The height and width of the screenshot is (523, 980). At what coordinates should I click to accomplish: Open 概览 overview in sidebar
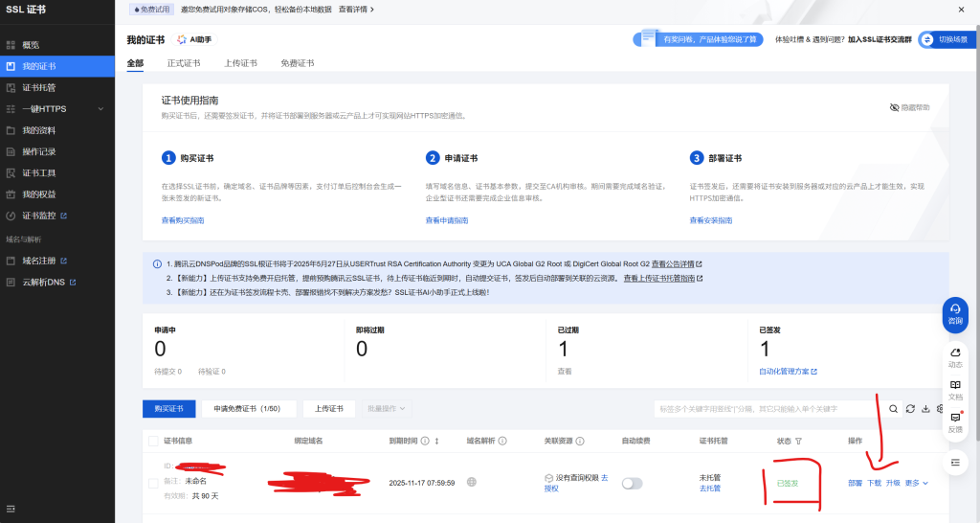pos(31,45)
